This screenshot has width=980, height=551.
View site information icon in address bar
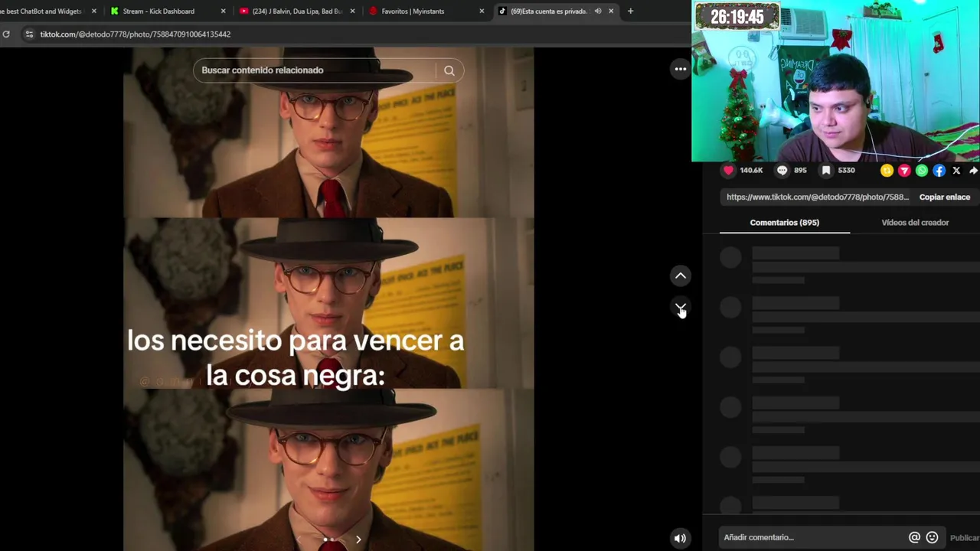pos(29,34)
